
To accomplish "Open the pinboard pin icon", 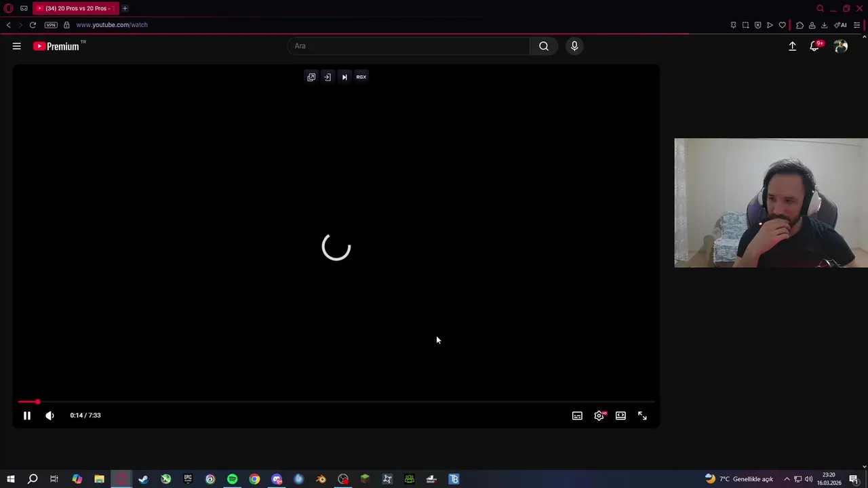I will coord(733,25).
